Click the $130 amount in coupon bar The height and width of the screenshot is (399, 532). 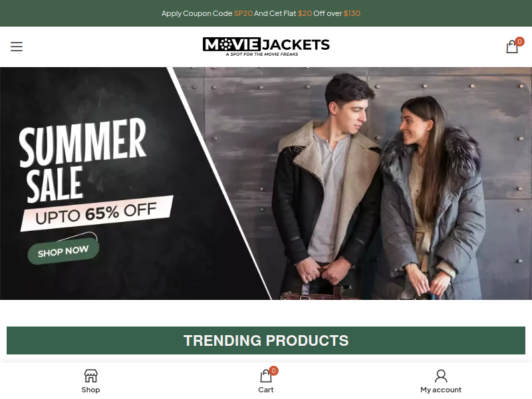[x=352, y=13]
